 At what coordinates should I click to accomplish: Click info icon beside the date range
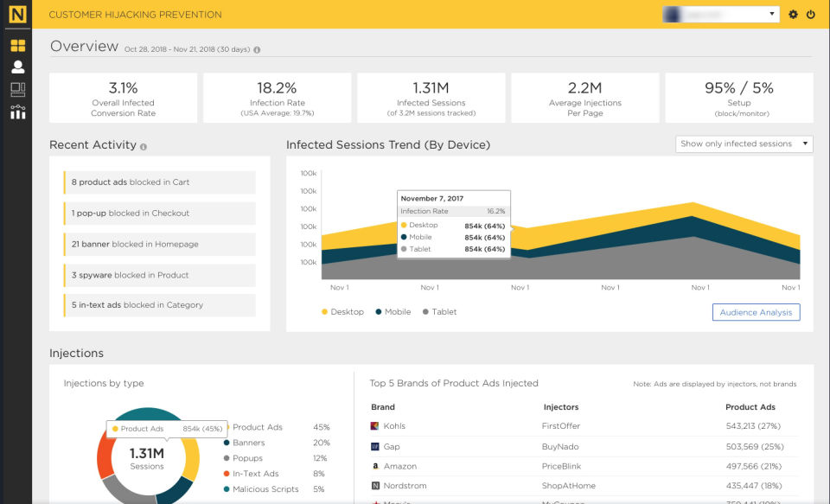[257, 50]
